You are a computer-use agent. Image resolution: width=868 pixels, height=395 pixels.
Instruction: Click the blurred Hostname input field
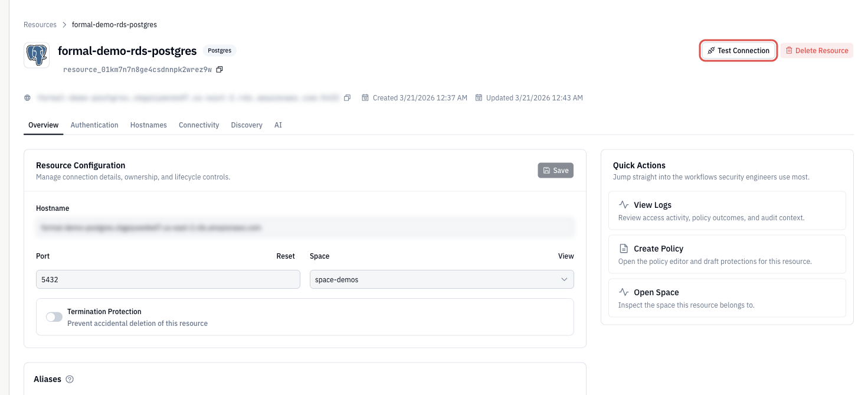tap(305, 227)
